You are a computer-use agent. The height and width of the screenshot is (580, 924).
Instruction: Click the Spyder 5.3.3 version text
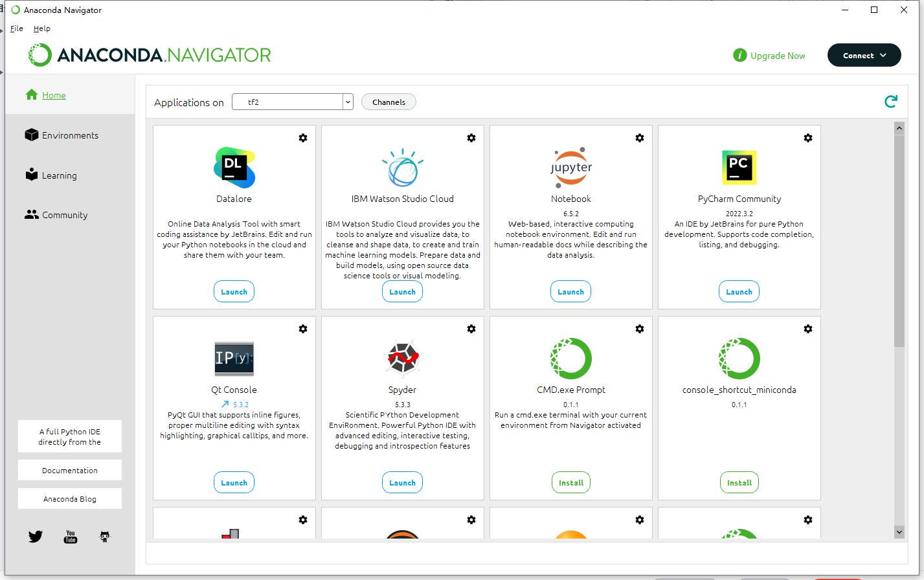403,405
